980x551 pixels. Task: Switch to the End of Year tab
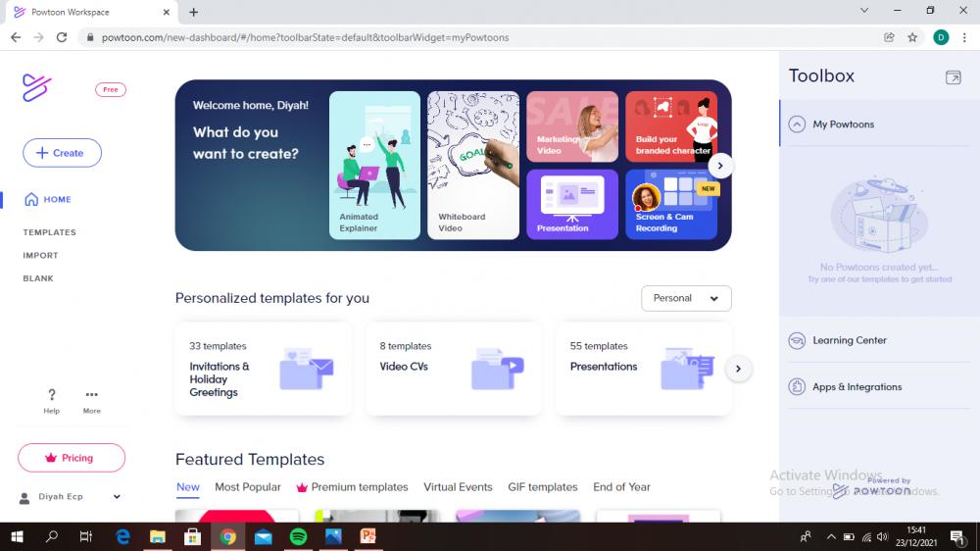pyautogui.click(x=621, y=487)
